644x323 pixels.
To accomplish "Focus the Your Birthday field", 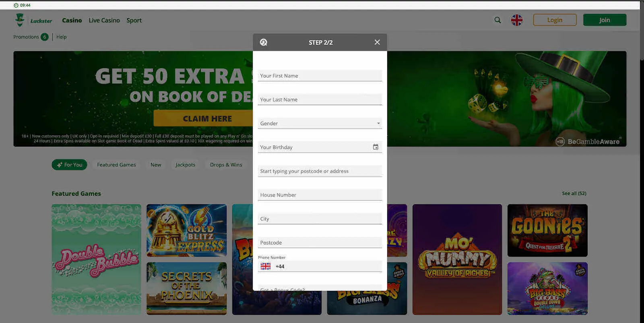I will point(320,147).
